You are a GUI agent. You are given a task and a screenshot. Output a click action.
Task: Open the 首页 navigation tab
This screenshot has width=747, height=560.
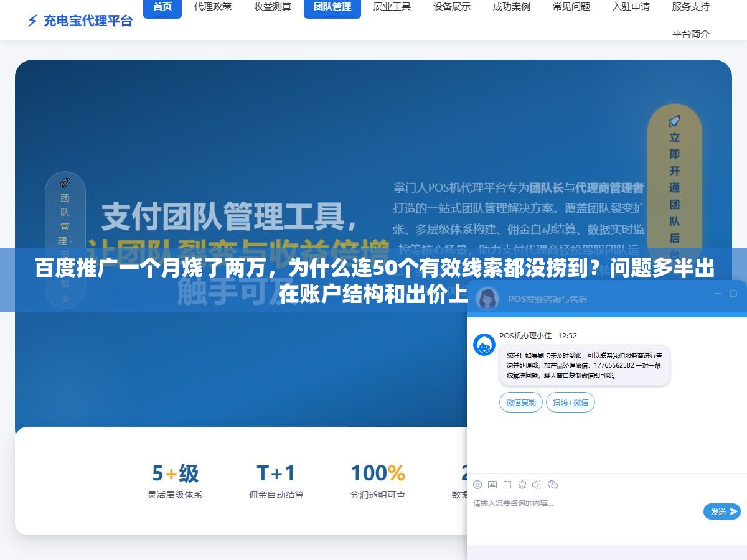(x=162, y=7)
